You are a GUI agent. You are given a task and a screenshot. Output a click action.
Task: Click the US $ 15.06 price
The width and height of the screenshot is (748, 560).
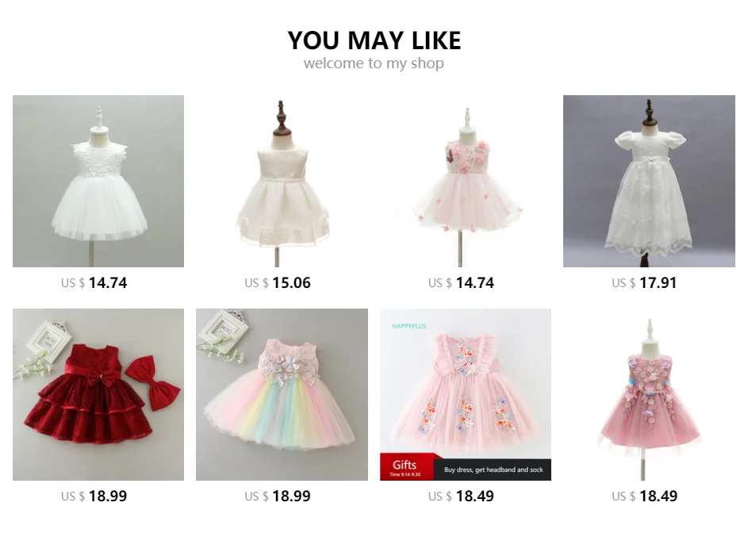[278, 283]
